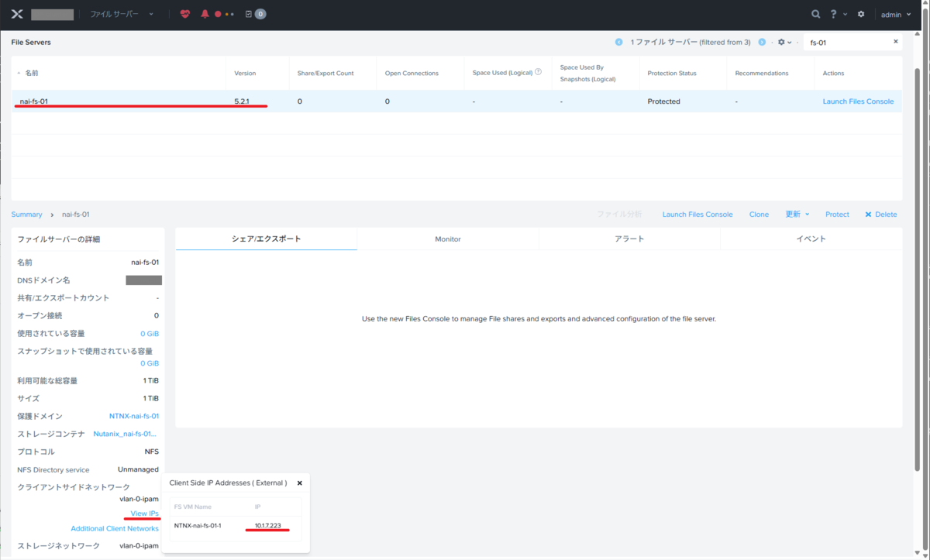This screenshot has height=560, width=930.
Task: Click the fs-01 search filter field
Action: (849, 42)
